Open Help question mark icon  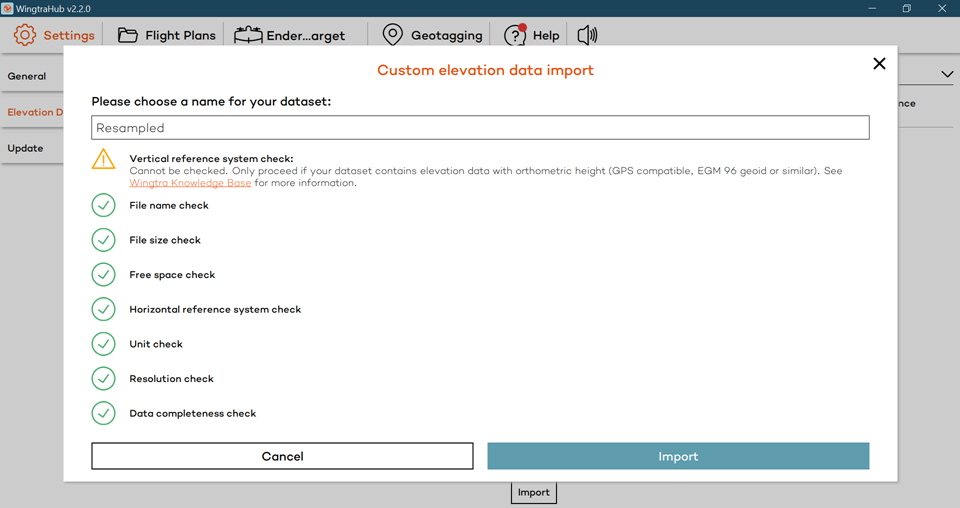pos(515,35)
